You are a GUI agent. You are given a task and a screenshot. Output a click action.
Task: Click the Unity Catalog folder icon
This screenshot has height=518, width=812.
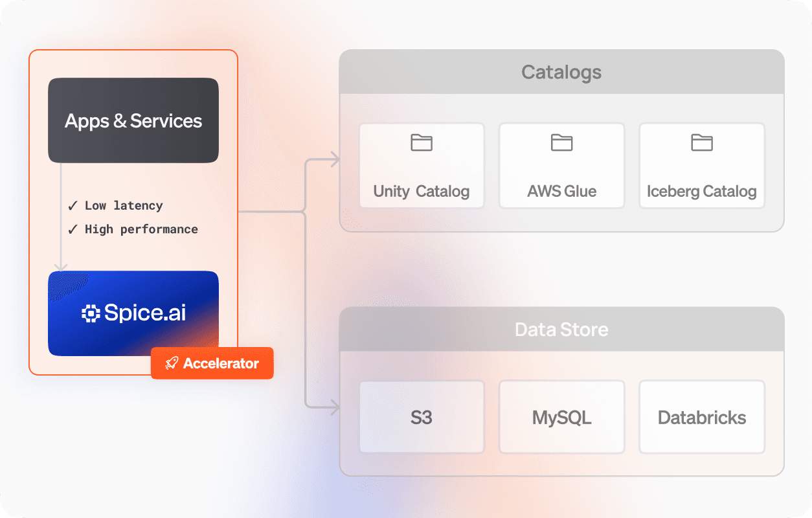click(x=422, y=142)
